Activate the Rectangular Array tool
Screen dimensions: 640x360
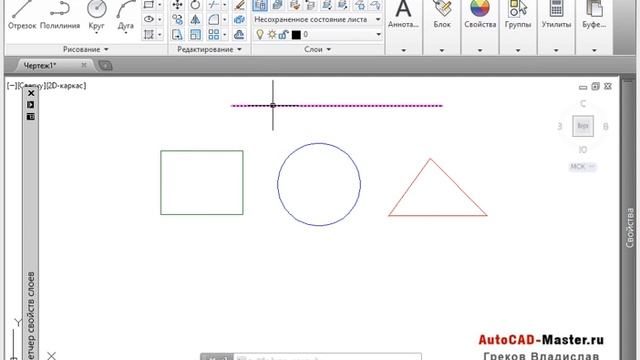coord(213,34)
